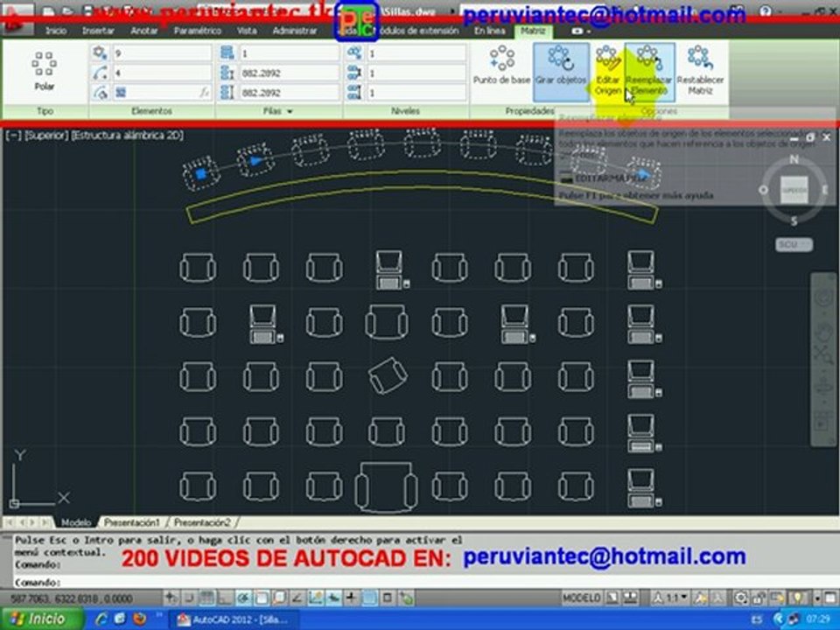
Task: Launch Firefox from quick launch
Action: (x=139, y=619)
